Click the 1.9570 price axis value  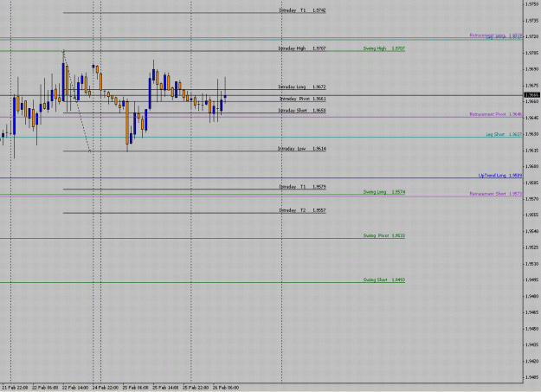(x=531, y=199)
